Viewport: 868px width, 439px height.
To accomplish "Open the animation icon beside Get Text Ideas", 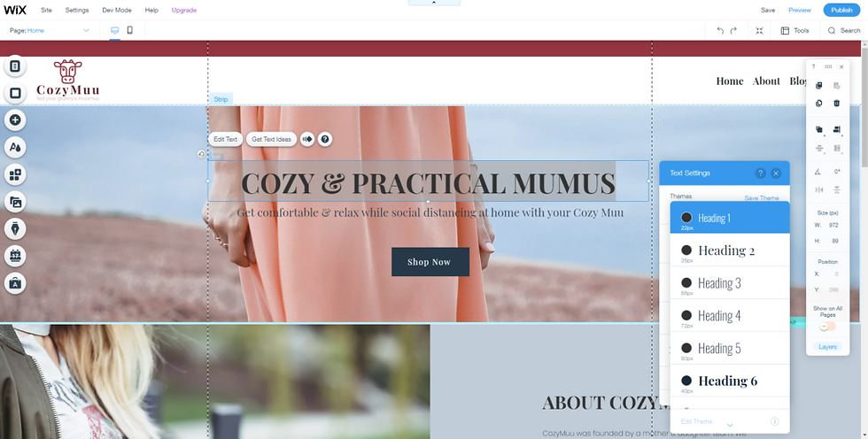I will pos(307,139).
